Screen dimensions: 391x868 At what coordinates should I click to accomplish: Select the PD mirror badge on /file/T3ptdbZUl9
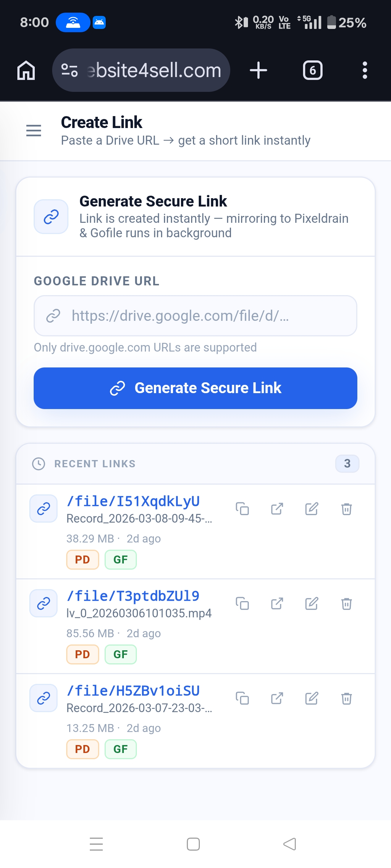coord(83,654)
